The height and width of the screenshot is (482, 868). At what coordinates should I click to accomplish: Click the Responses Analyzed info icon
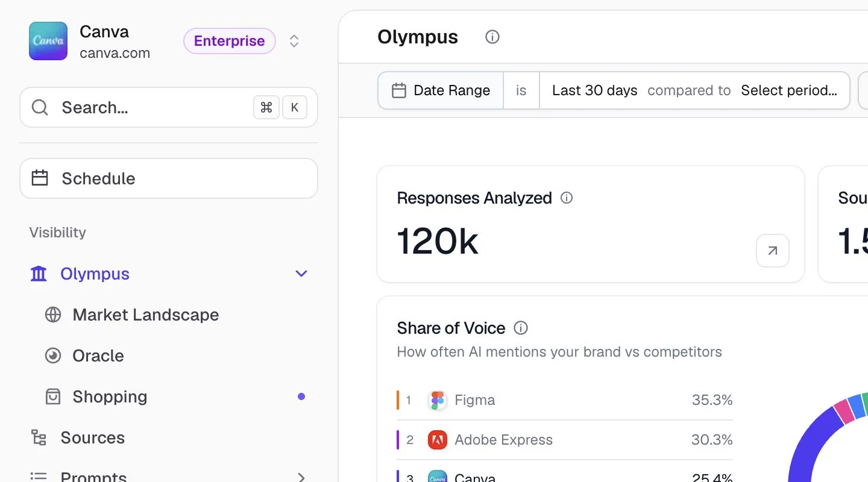pos(567,198)
